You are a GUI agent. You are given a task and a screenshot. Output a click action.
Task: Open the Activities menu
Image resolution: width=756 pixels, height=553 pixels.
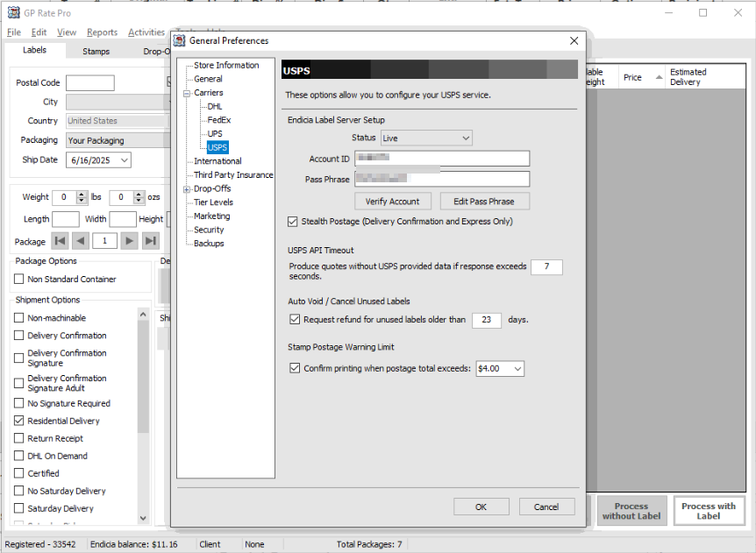point(146,32)
